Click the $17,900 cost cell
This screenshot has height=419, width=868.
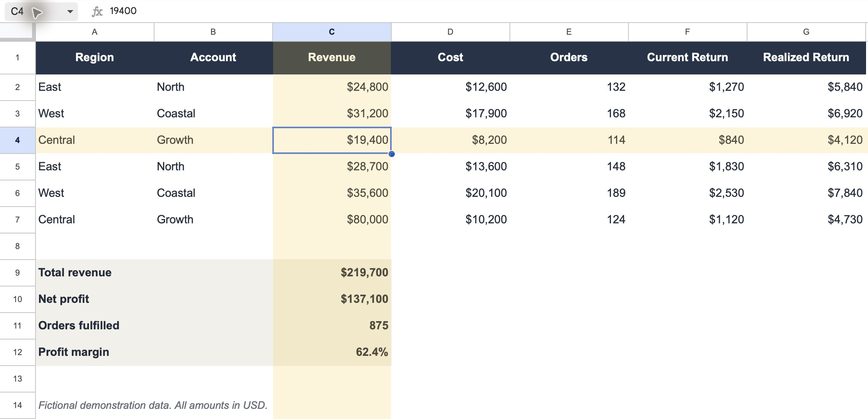[451, 113]
